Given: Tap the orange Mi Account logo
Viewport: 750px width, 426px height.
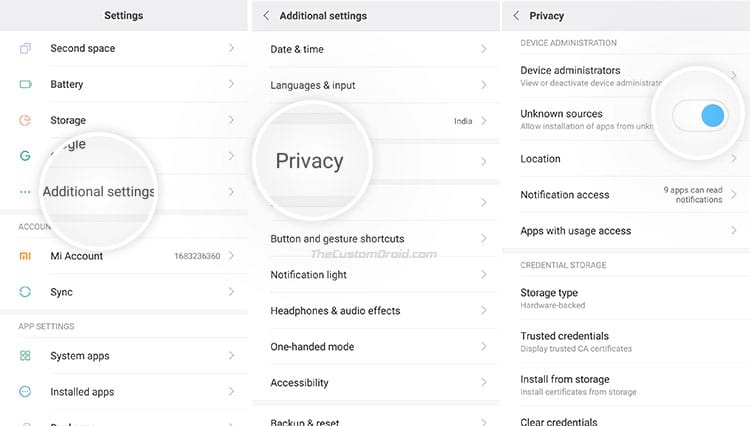Looking at the screenshot, I should [x=25, y=256].
